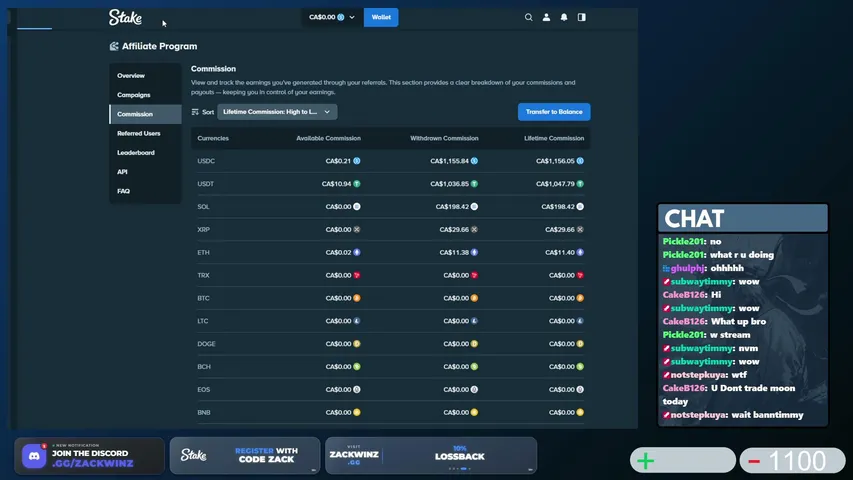
Task: Click the DOGE currency row label
Action: (206, 344)
